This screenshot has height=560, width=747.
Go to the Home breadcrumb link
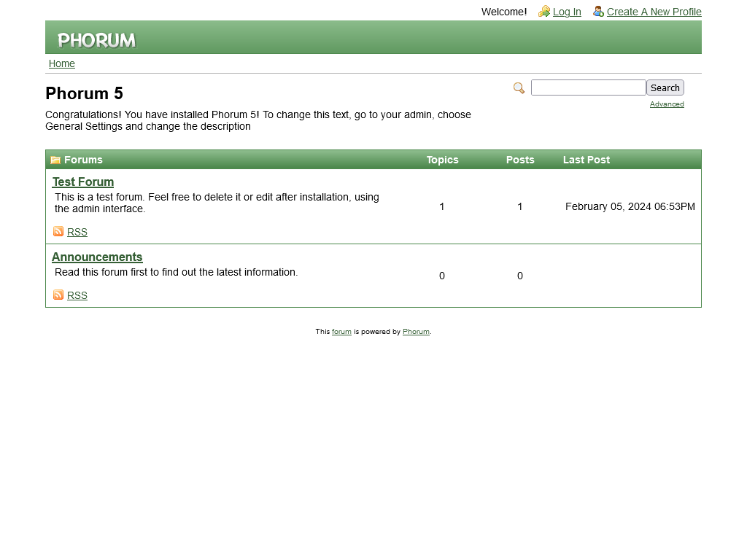pyautogui.click(x=62, y=64)
